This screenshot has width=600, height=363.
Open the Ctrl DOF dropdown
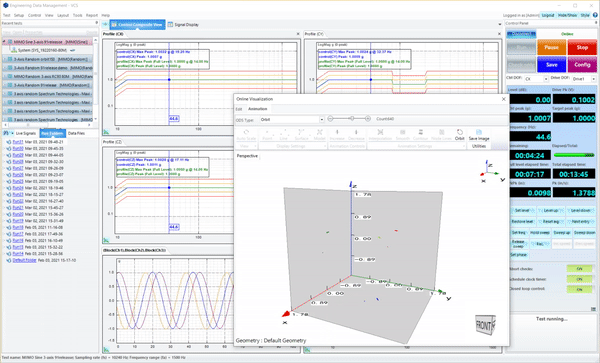[536, 79]
